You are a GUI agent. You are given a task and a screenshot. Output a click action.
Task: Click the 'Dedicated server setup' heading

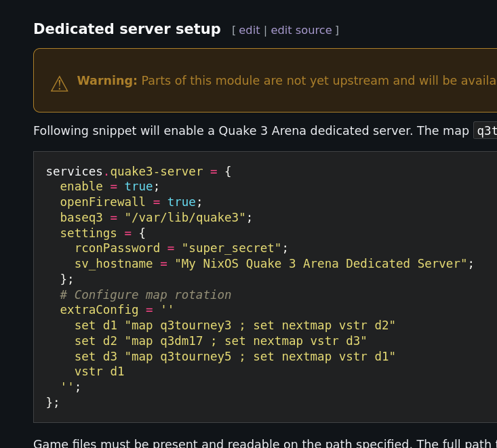click(x=127, y=29)
